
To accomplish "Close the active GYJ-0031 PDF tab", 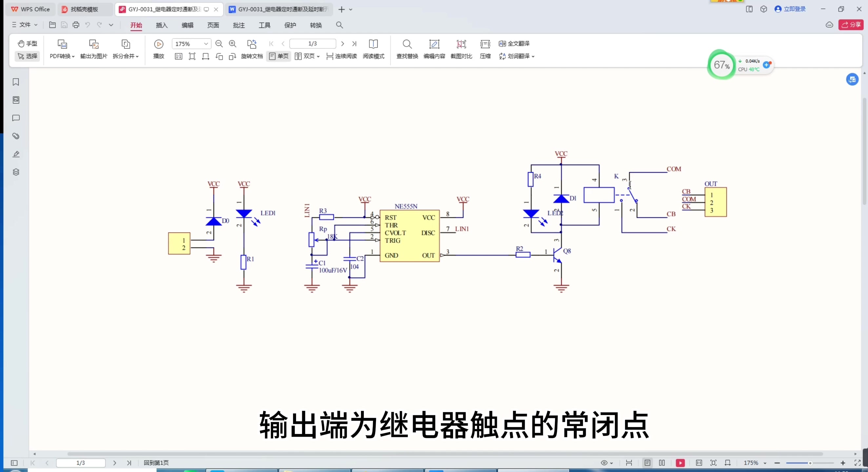I will click(x=216, y=10).
